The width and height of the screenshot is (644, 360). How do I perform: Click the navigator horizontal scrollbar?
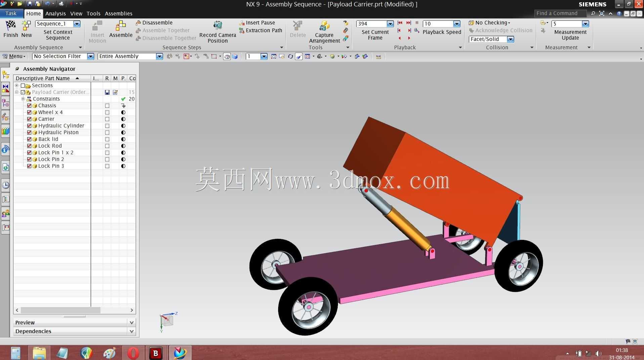point(60,310)
